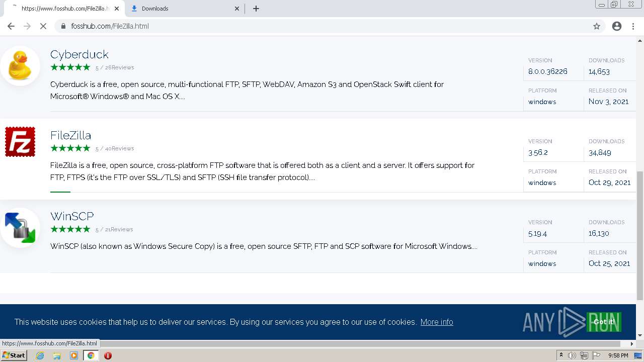The height and width of the screenshot is (362, 644).
Task: Click the More info cookie link
Action: pyautogui.click(x=437, y=322)
